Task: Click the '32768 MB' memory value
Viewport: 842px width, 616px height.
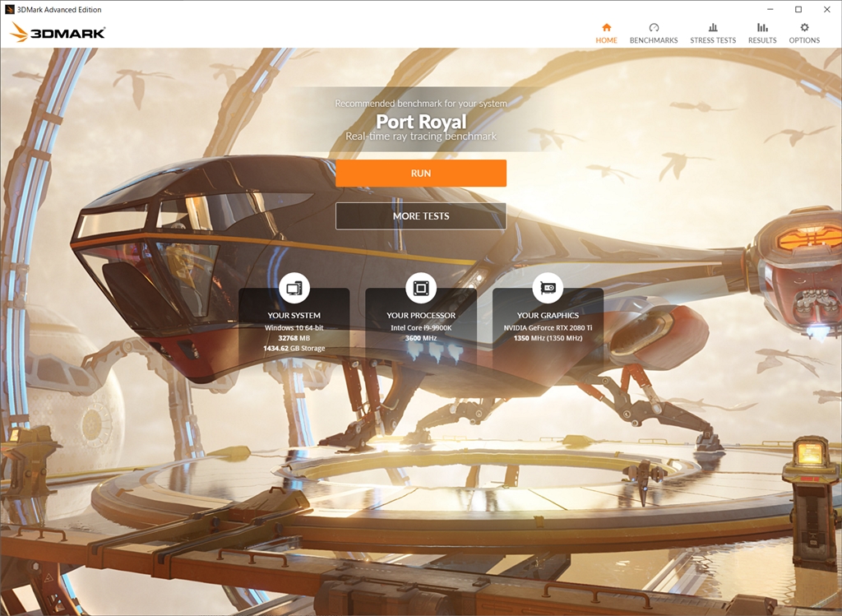Action: pos(294,338)
